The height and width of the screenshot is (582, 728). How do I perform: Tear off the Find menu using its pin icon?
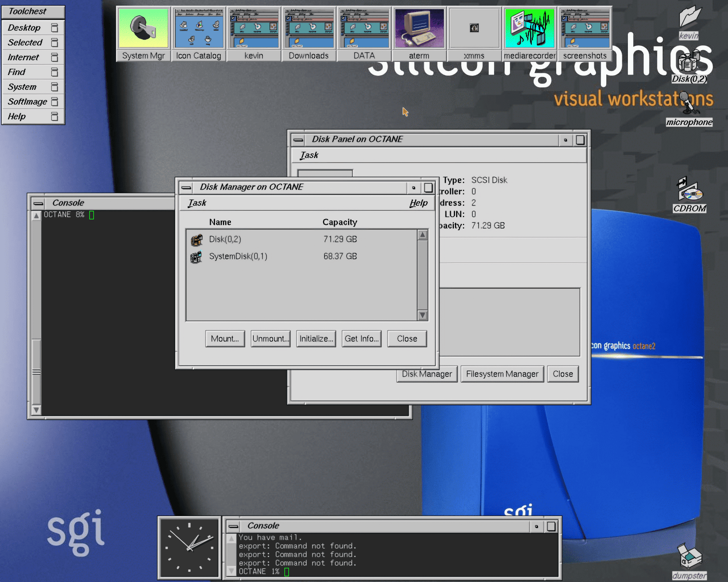[55, 72]
